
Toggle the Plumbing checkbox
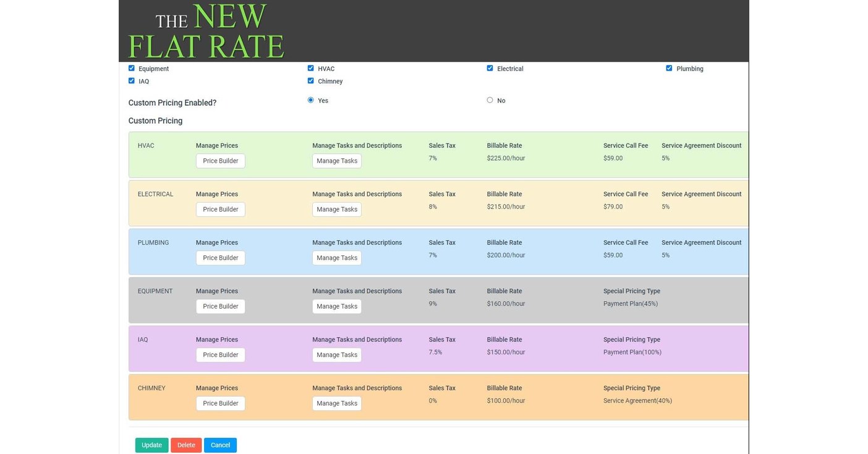pyautogui.click(x=669, y=68)
